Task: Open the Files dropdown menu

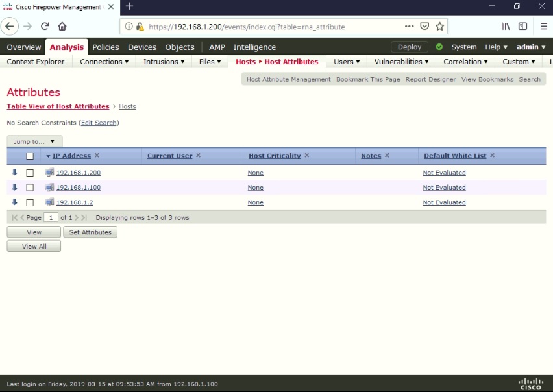Action: pyautogui.click(x=210, y=62)
